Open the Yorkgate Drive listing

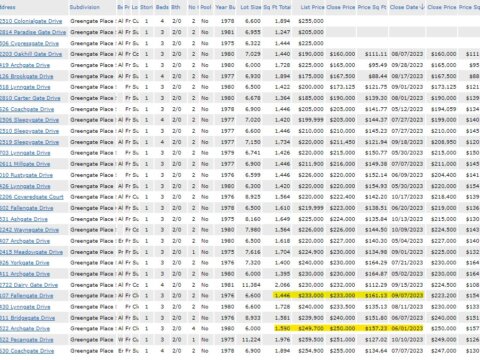point(25,263)
